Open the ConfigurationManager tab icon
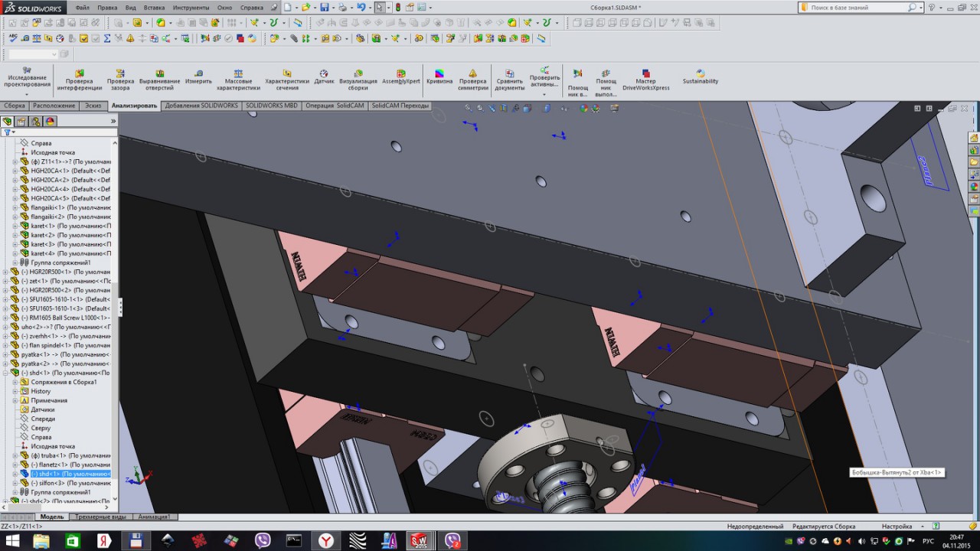Screen dimensions: 980x551 coord(35,121)
